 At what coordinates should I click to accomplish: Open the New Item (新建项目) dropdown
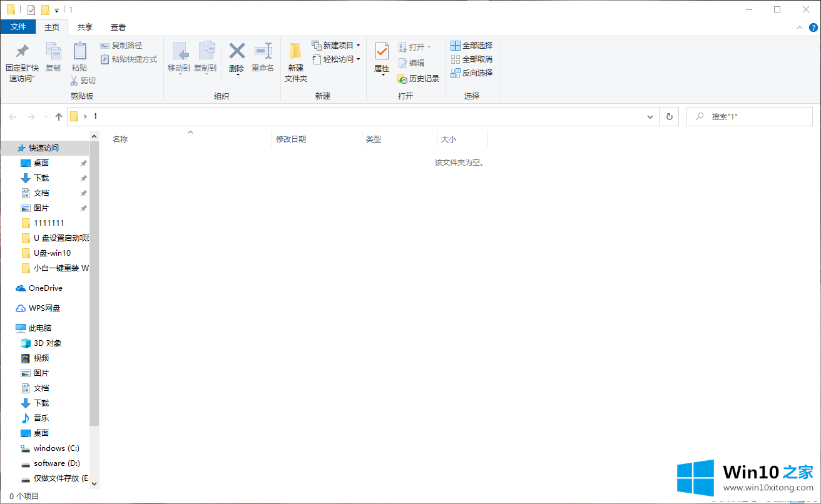(x=336, y=46)
